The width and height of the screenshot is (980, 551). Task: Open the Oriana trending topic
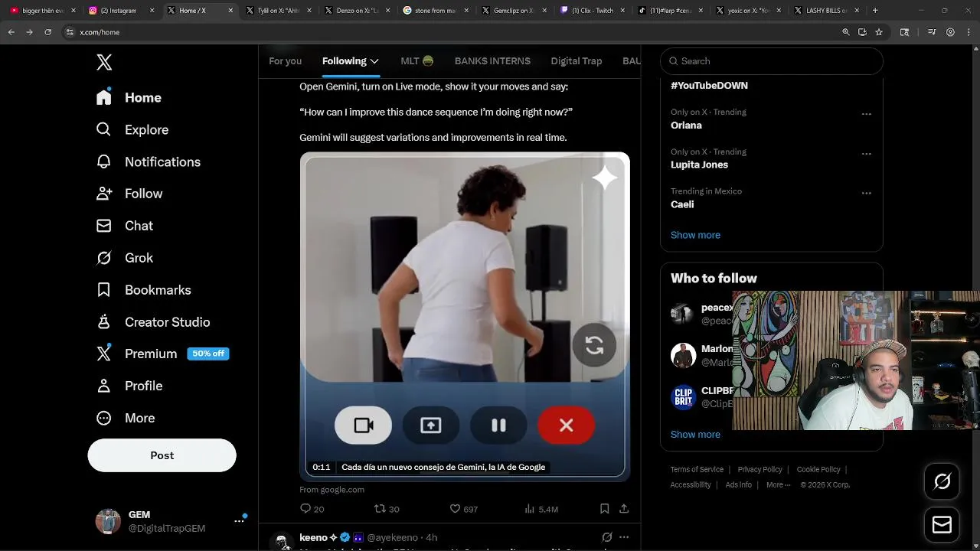pos(686,126)
